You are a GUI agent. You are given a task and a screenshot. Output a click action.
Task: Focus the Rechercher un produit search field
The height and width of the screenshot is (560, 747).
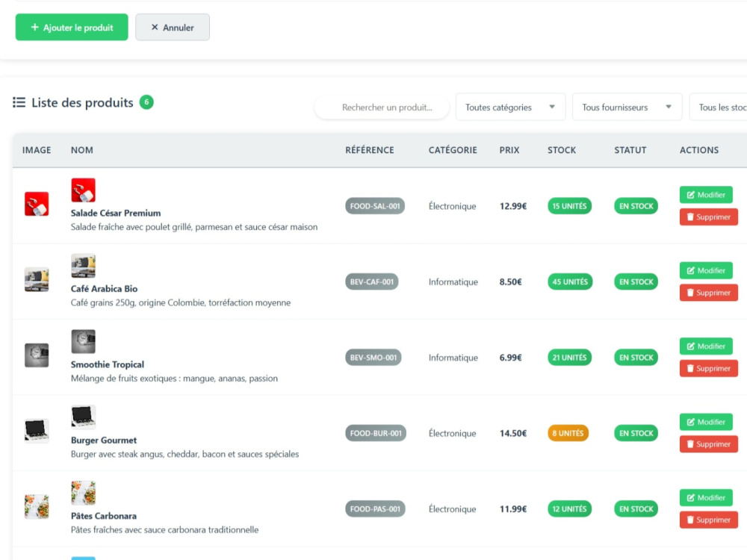[382, 107]
